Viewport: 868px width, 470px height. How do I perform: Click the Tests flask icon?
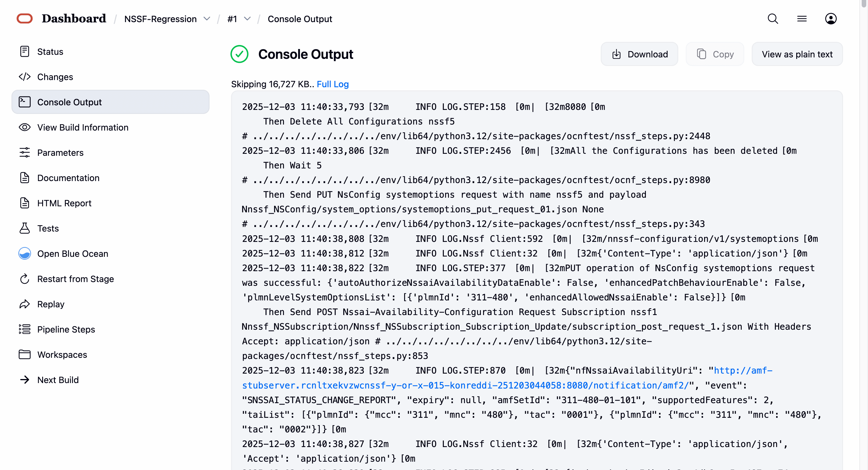click(x=25, y=228)
